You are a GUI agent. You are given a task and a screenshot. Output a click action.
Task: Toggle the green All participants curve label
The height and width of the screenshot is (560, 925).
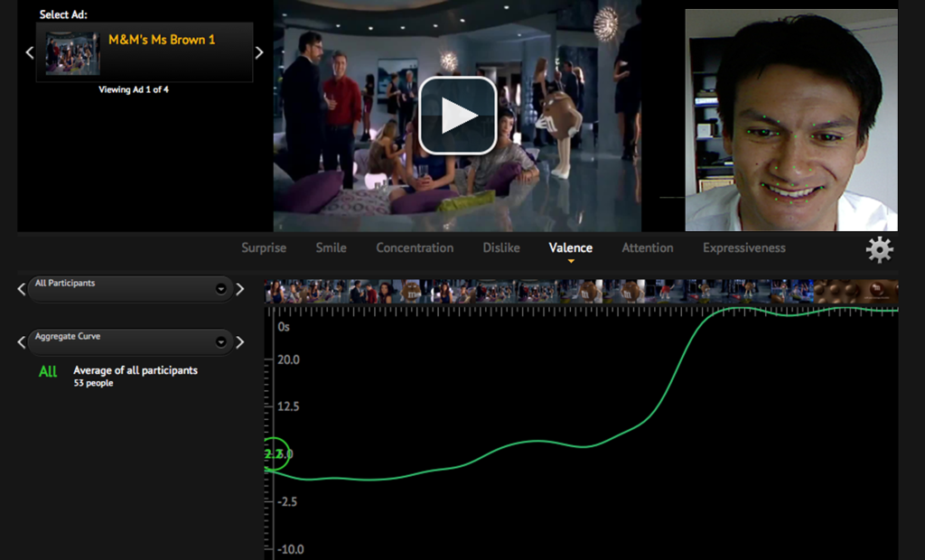click(48, 372)
